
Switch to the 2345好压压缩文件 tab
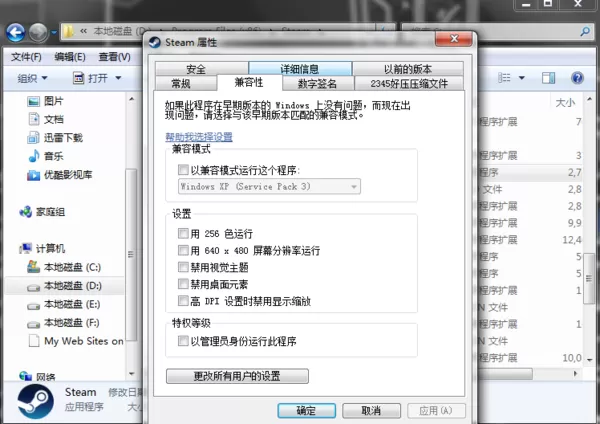(409, 83)
